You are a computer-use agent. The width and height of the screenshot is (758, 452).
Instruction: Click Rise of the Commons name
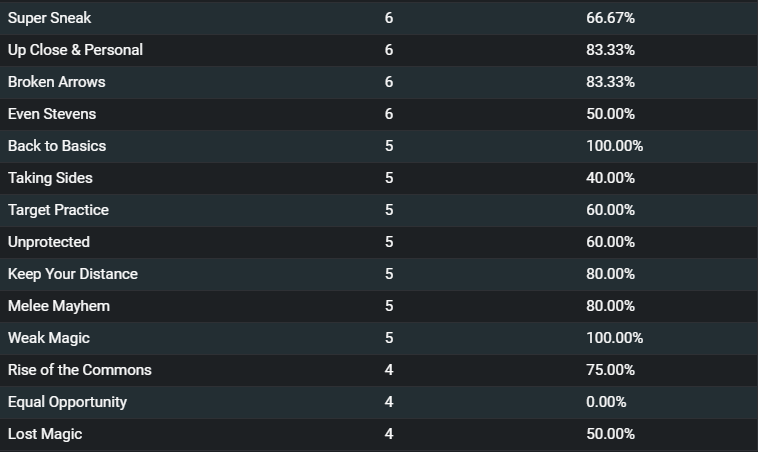(x=80, y=370)
